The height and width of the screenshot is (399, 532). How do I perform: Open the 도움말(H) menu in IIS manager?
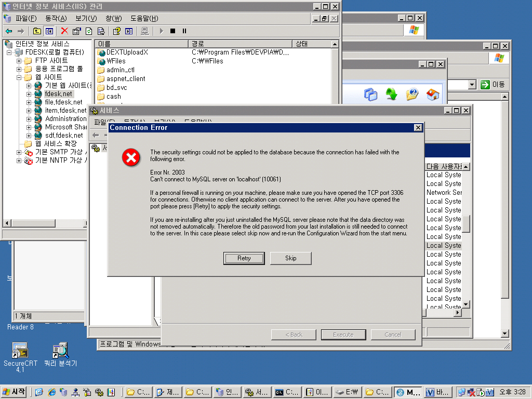click(144, 18)
